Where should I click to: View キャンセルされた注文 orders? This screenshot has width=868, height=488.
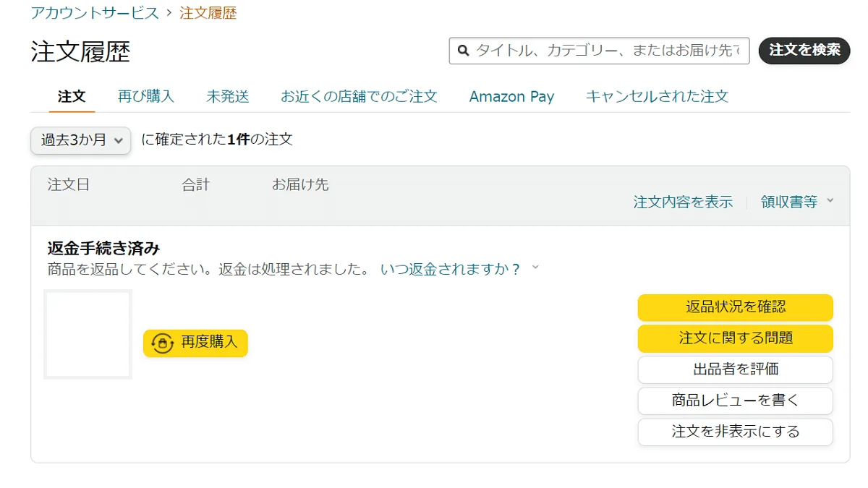click(655, 96)
